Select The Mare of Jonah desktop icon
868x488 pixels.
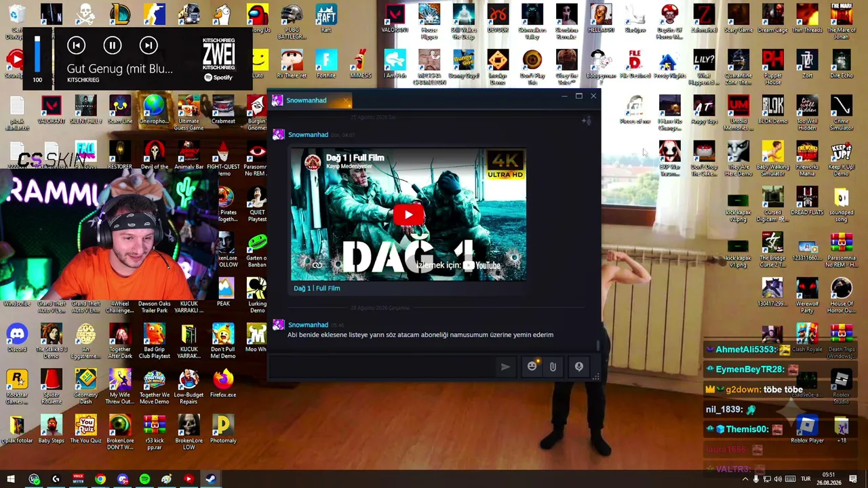[x=842, y=21]
